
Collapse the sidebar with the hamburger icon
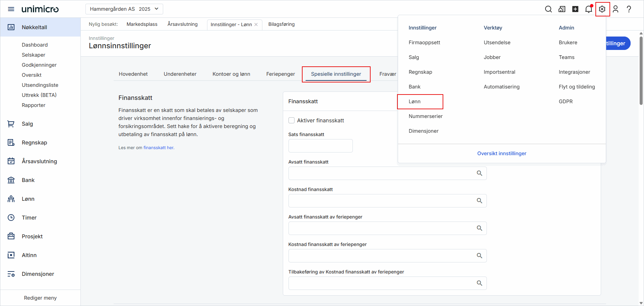(11, 9)
